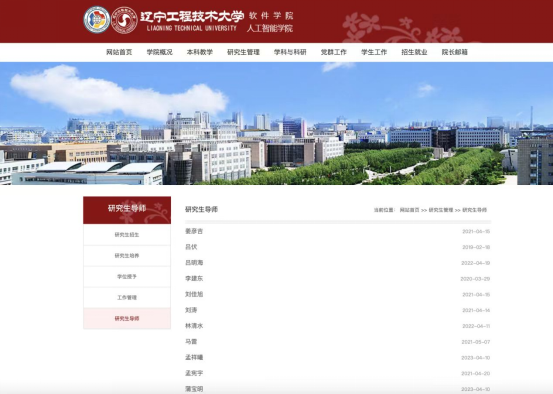
Task: Open the 本科教学 navigation menu
Action: [x=200, y=52]
